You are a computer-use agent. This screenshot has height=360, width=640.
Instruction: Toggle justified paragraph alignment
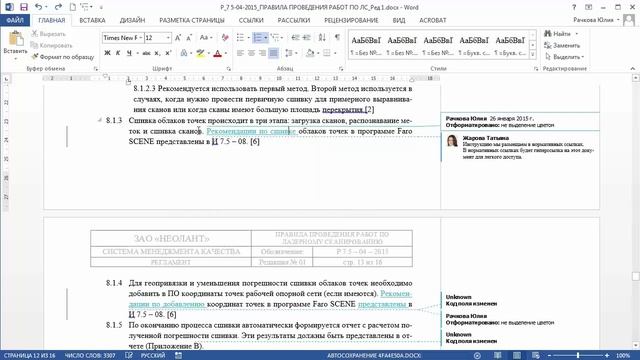pos(273,53)
